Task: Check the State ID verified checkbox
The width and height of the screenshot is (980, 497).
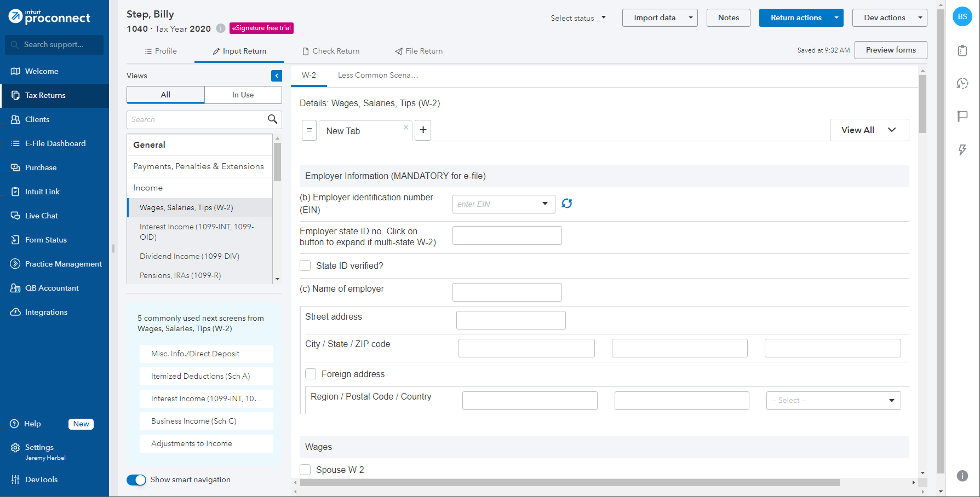Action: [x=305, y=265]
